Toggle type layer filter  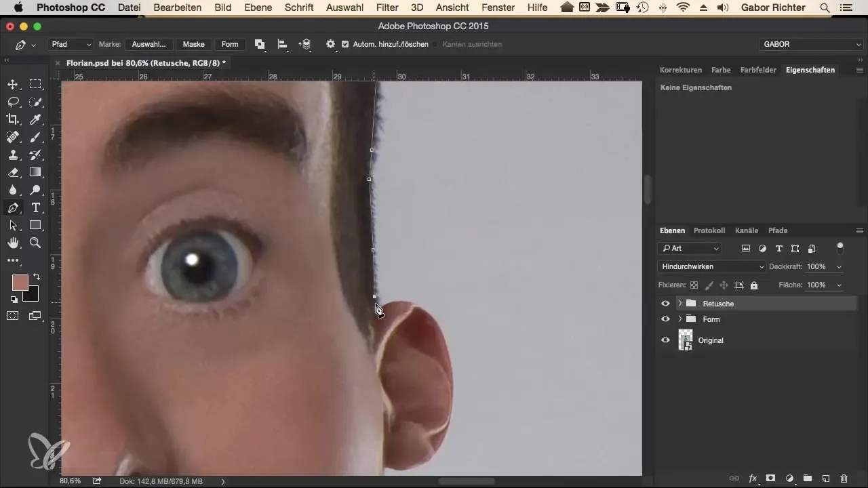coord(778,249)
